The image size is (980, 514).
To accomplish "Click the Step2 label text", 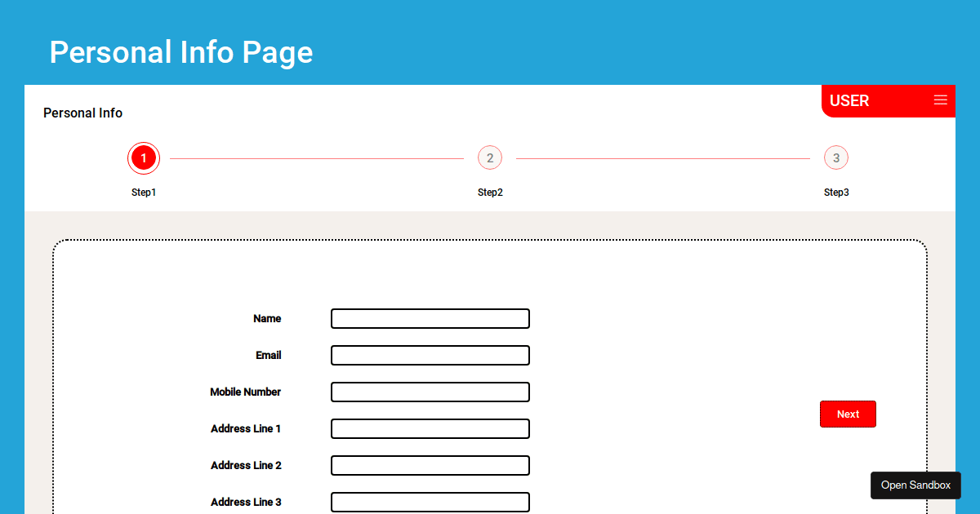I will [x=490, y=193].
